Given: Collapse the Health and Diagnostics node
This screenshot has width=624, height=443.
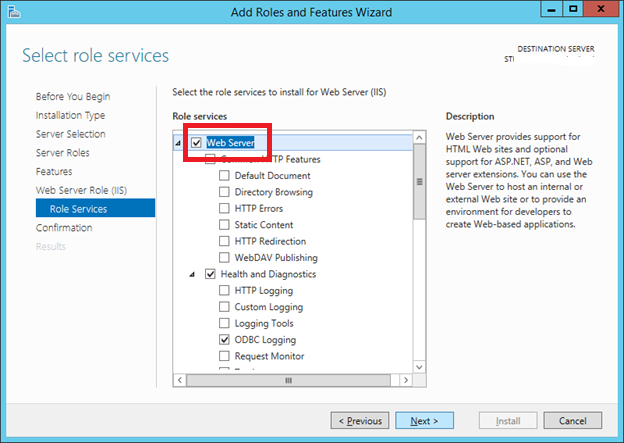Looking at the screenshot, I should pyautogui.click(x=192, y=274).
